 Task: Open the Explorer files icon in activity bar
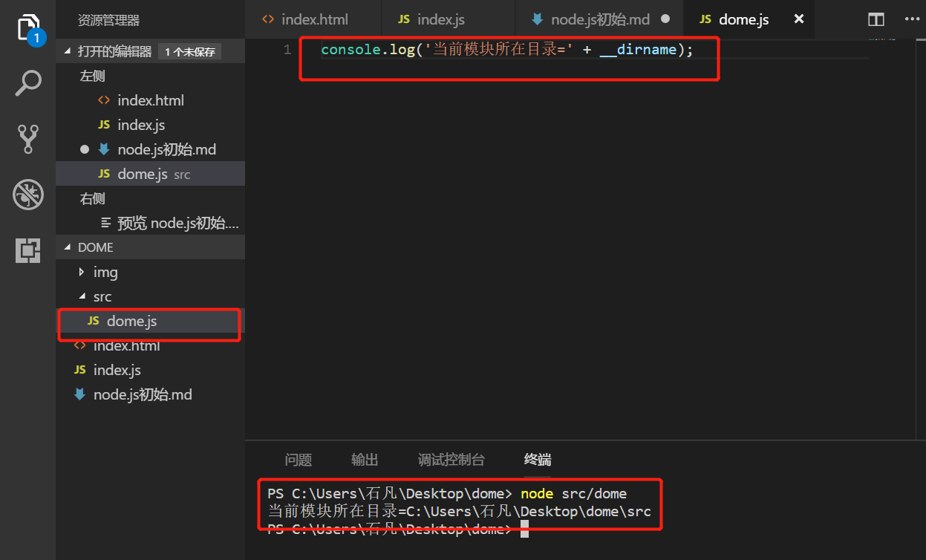click(28, 28)
